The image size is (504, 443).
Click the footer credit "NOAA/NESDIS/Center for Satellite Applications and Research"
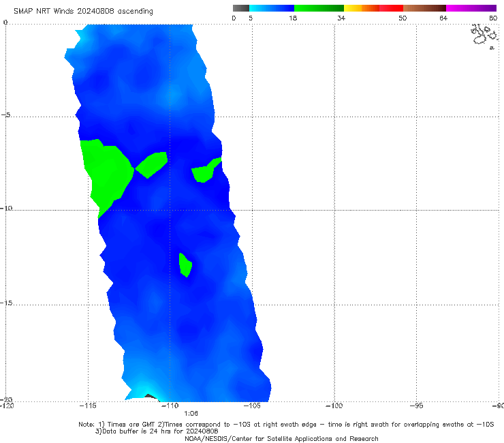(x=281, y=438)
